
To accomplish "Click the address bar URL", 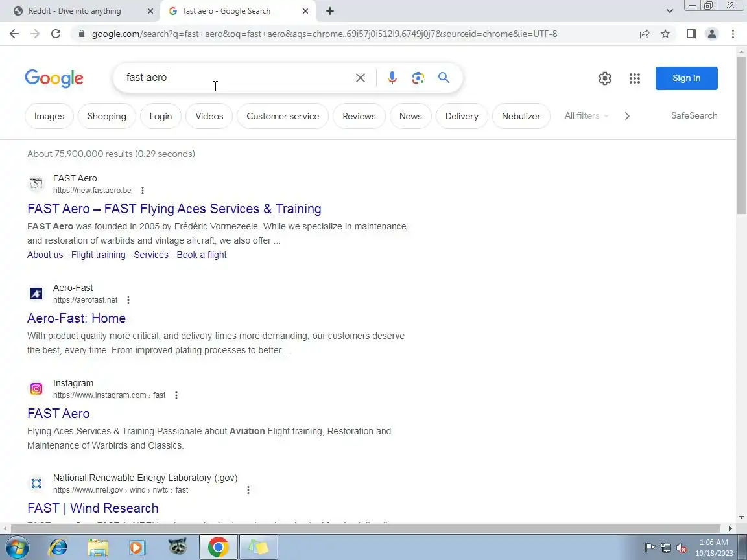I will (x=324, y=34).
